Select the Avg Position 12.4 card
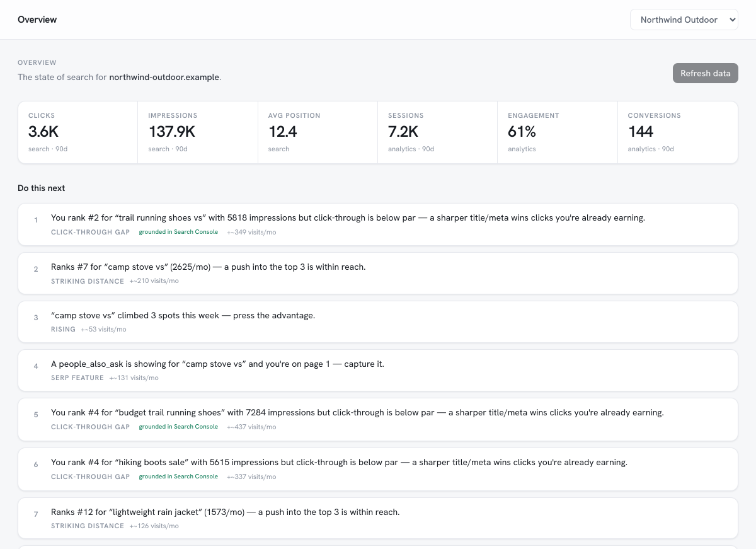Image resolution: width=756 pixels, height=549 pixels. coord(318,132)
